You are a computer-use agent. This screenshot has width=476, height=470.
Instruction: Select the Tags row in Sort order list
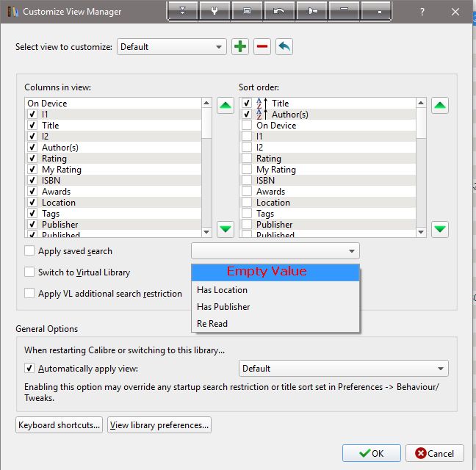pos(328,214)
